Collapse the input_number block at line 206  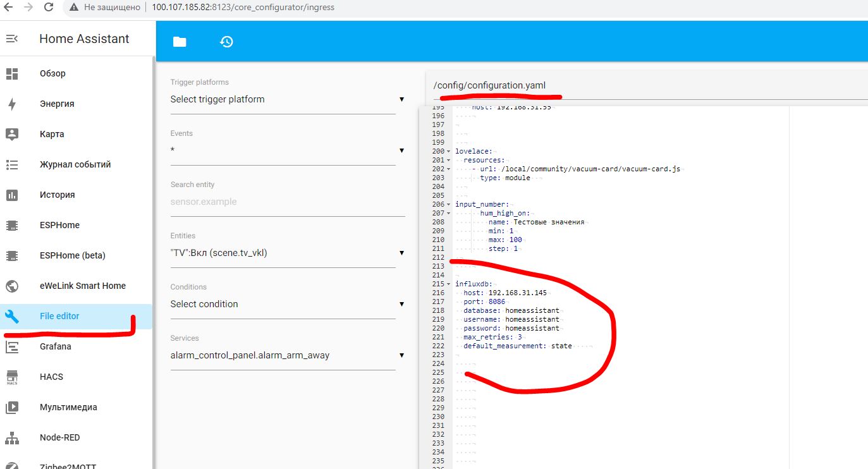coord(449,205)
